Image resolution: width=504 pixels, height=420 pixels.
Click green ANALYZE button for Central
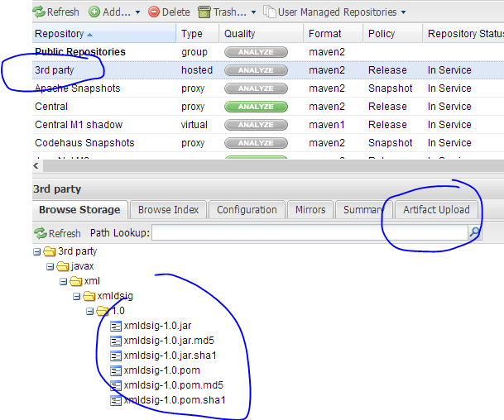pos(256,107)
